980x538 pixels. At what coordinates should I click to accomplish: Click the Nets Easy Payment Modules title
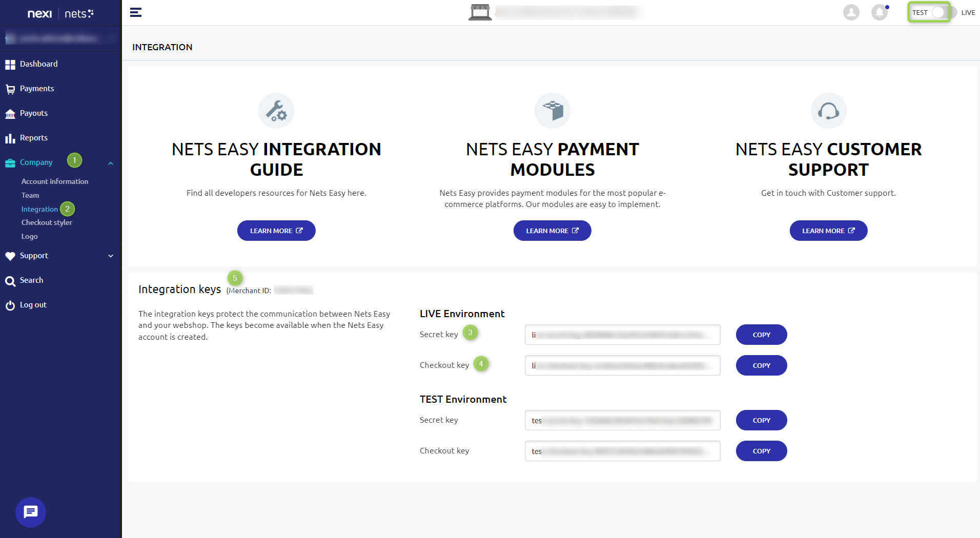(553, 159)
